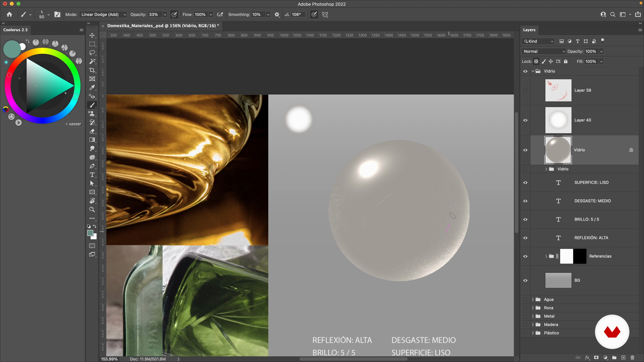
Task: Select the Spot Healing Brush tool
Action: tap(92, 96)
